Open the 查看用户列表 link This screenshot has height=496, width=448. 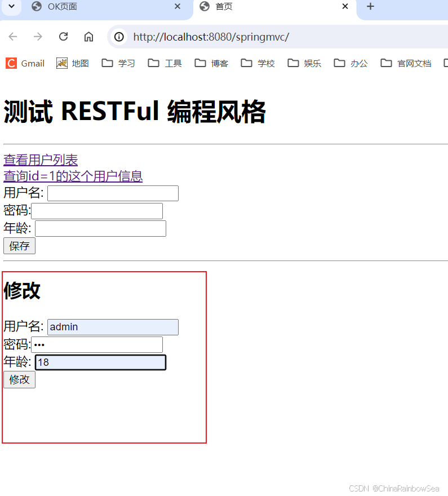41,160
